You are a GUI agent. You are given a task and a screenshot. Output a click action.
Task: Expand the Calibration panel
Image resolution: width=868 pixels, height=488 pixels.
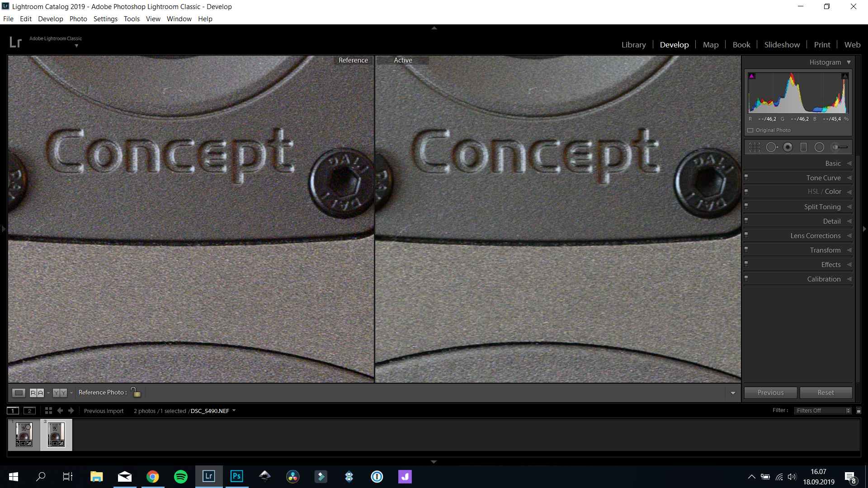(849, 279)
